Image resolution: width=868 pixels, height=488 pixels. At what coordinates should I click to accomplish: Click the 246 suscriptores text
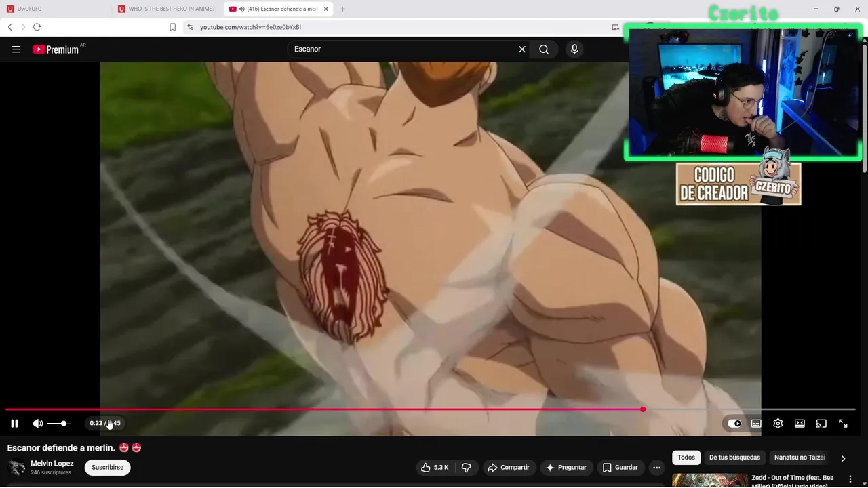tap(51, 473)
